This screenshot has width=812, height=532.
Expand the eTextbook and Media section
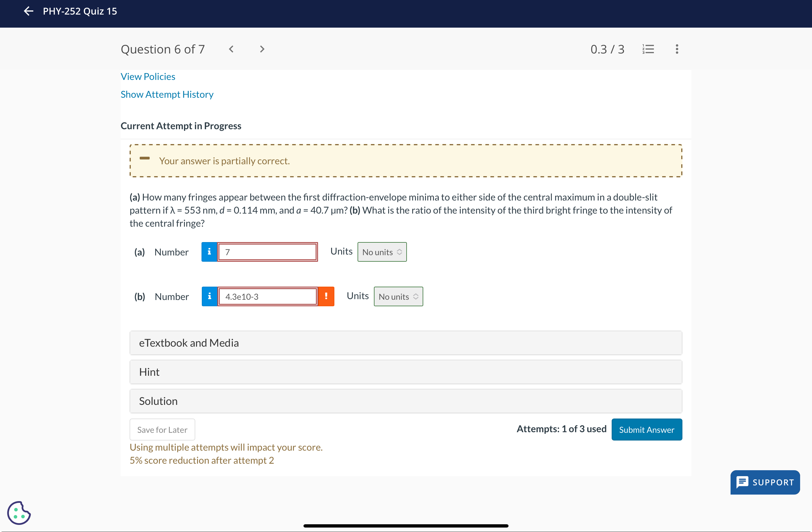(x=406, y=343)
